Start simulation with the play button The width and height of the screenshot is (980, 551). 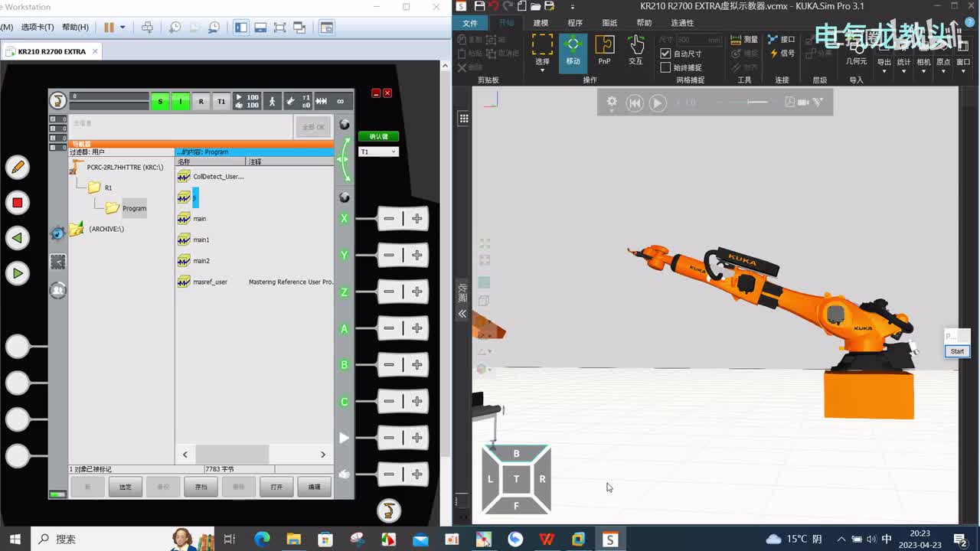click(658, 103)
